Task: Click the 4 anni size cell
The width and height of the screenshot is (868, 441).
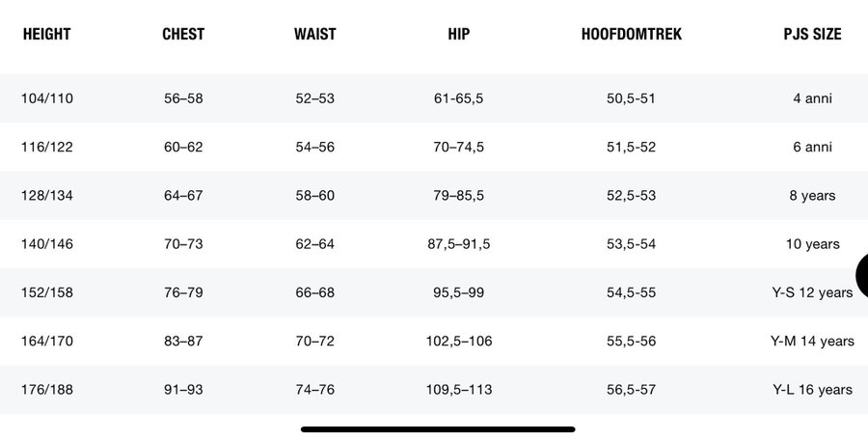Action: pos(812,98)
